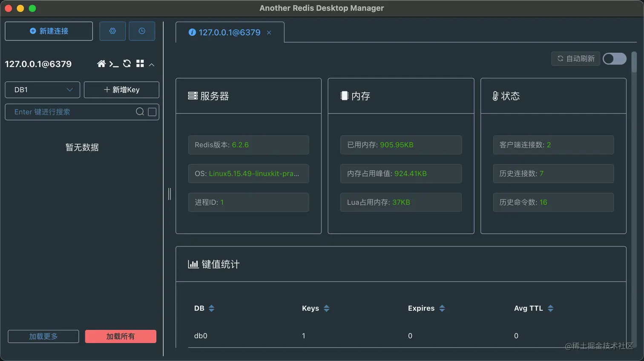Viewport: 644px width, 361px height.
Task: Click the 自动刷新 auto refresh label
Action: point(576,59)
